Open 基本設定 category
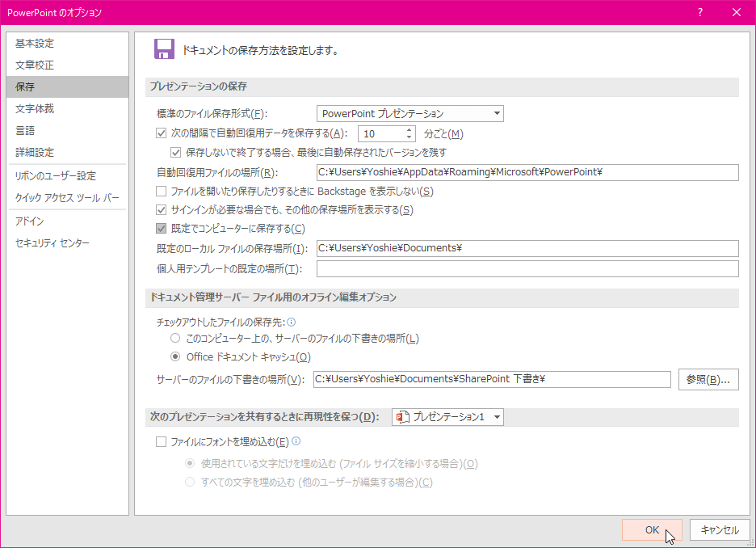756x548 pixels. click(x=68, y=44)
